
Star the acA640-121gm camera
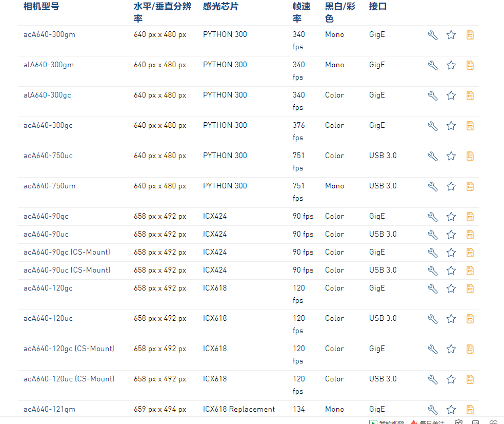[451, 410]
